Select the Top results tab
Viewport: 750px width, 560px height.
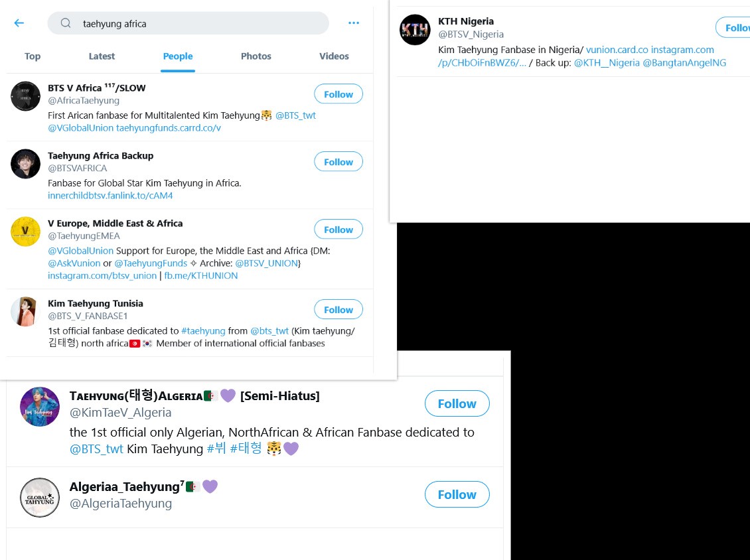pos(33,56)
